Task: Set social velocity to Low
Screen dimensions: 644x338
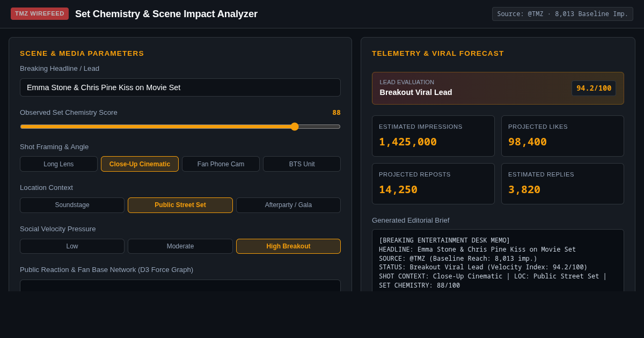Action: 72,246
